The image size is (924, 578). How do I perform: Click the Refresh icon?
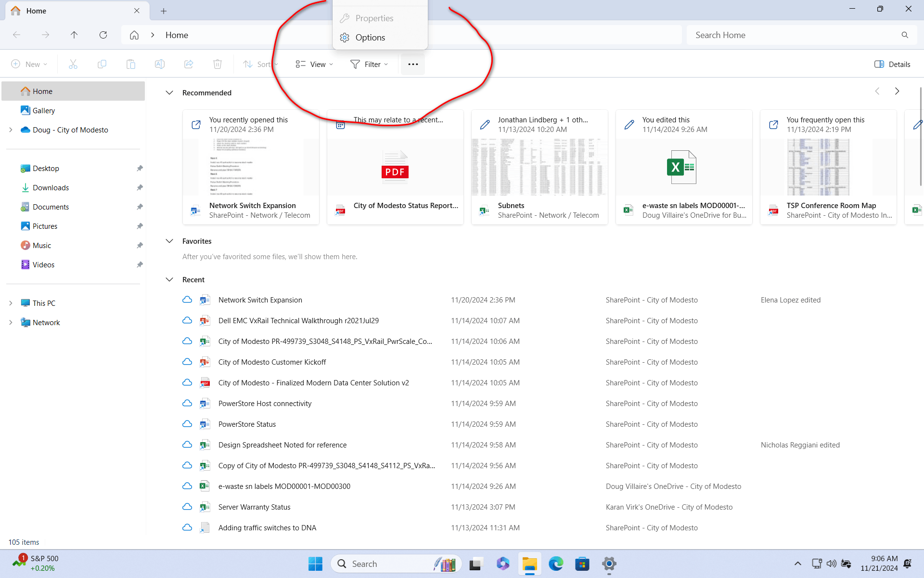(x=103, y=35)
